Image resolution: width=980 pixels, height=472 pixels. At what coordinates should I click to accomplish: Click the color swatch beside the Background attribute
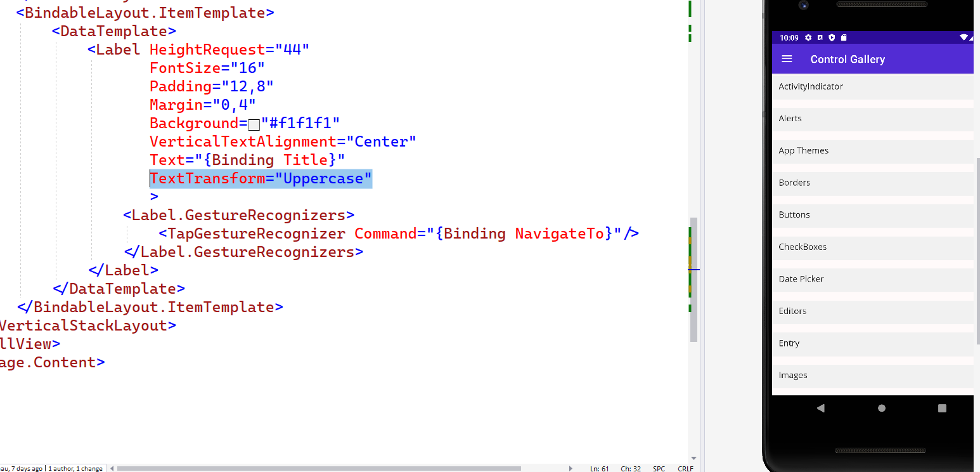(254, 124)
